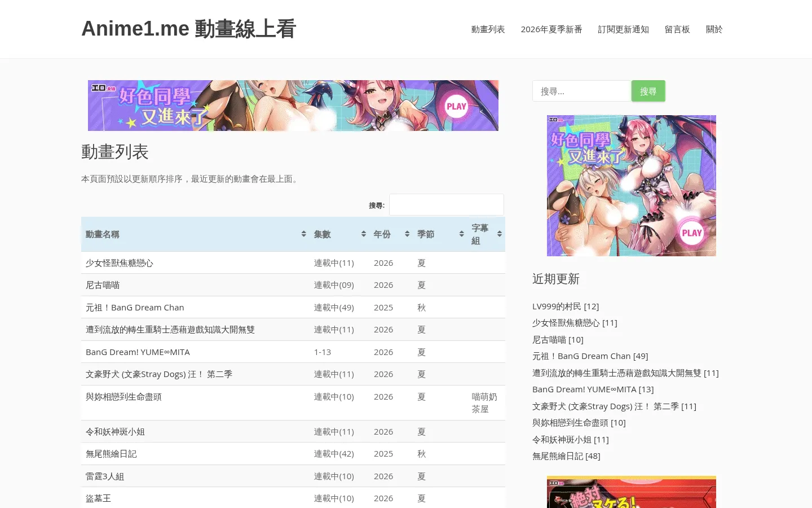Open 遭到流放的轉生重騎士 row in the table
Viewport: 812px width, 508px height.
click(x=170, y=330)
